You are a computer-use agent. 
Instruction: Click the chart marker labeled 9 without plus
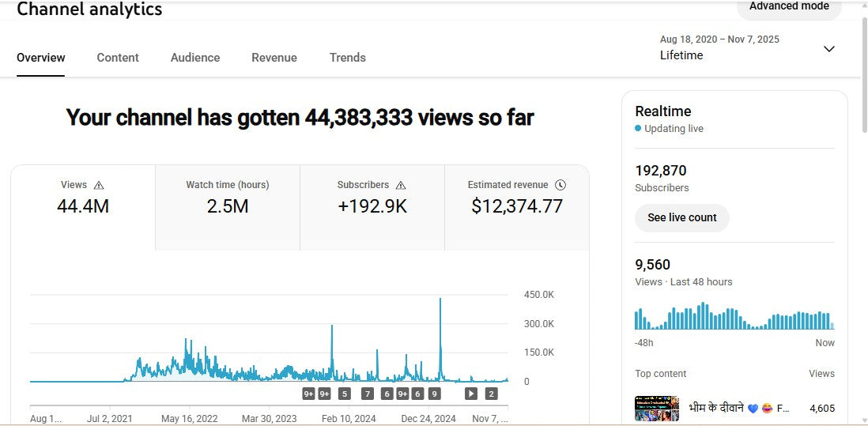434,394
